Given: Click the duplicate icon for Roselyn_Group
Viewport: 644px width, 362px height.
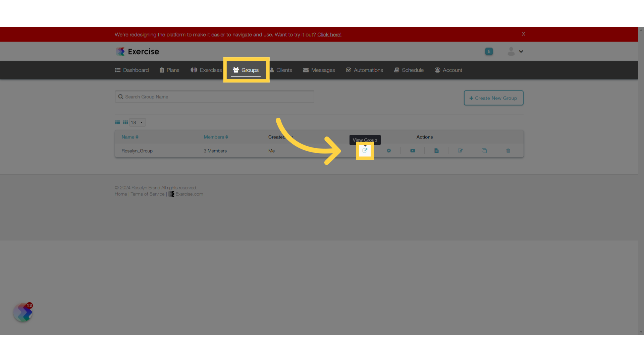Looking at the screenshot, I should tap(484, 151).
